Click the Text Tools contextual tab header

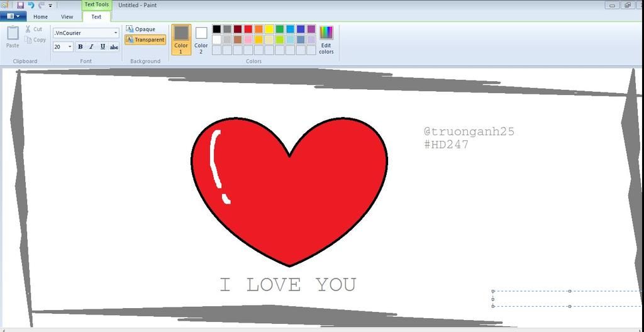click(x=96, y=5)
